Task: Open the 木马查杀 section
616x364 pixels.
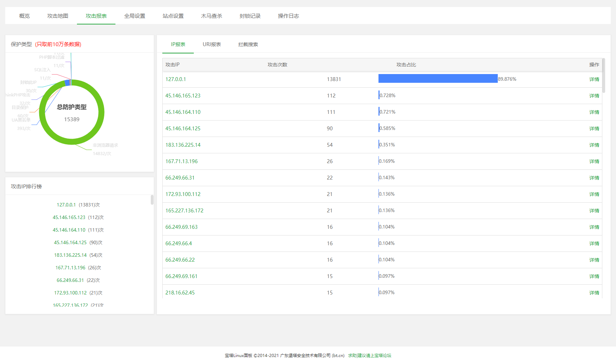Action: point(212,16)
